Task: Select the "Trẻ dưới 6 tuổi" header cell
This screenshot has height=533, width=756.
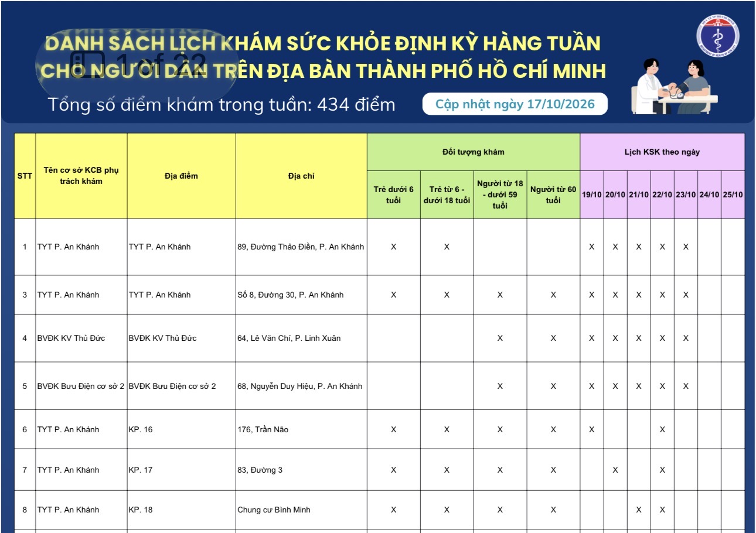Action: (394, 195)
